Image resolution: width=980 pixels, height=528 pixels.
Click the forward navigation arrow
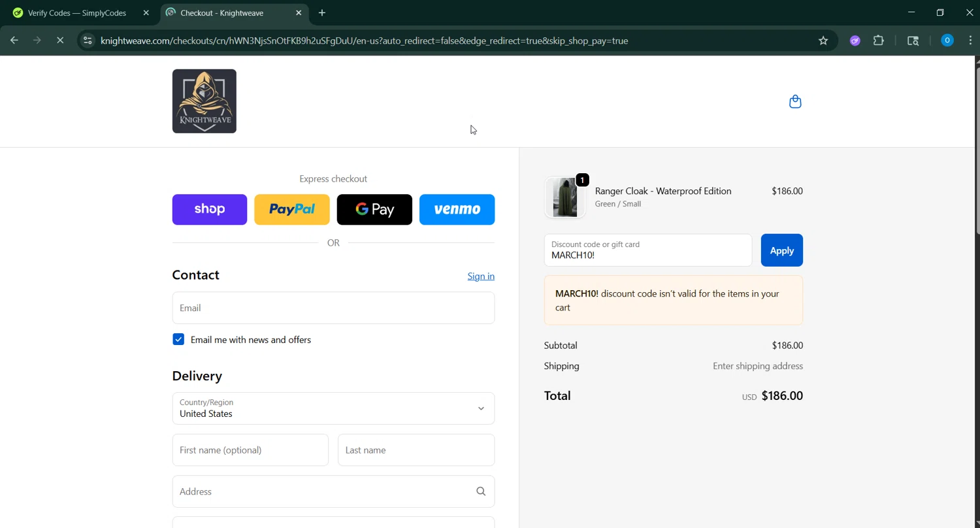pos(37,41)
